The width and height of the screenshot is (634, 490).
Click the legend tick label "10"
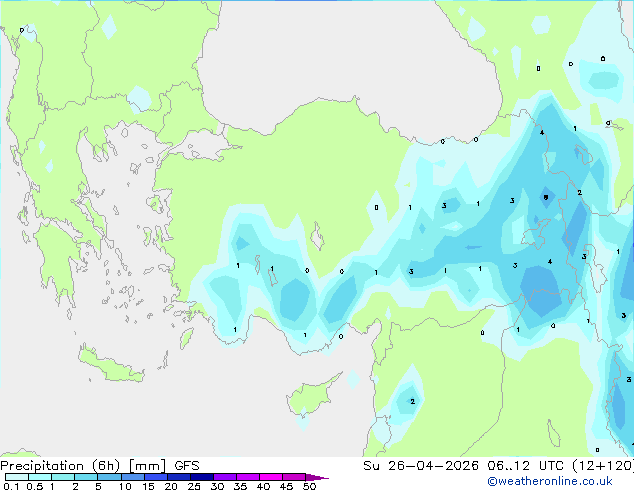click(125, 486)
